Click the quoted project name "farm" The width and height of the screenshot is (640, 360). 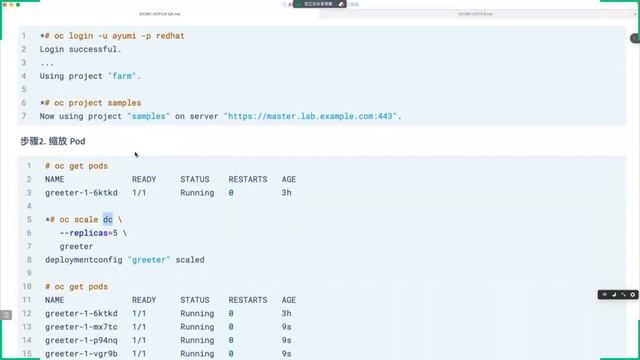tap(122, 76)
